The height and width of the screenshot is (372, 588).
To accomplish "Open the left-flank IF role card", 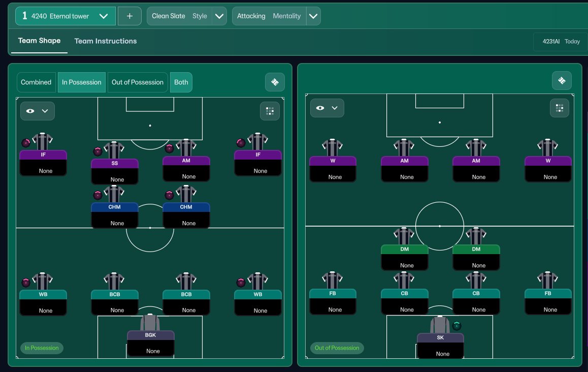I will tap(43, 163).
